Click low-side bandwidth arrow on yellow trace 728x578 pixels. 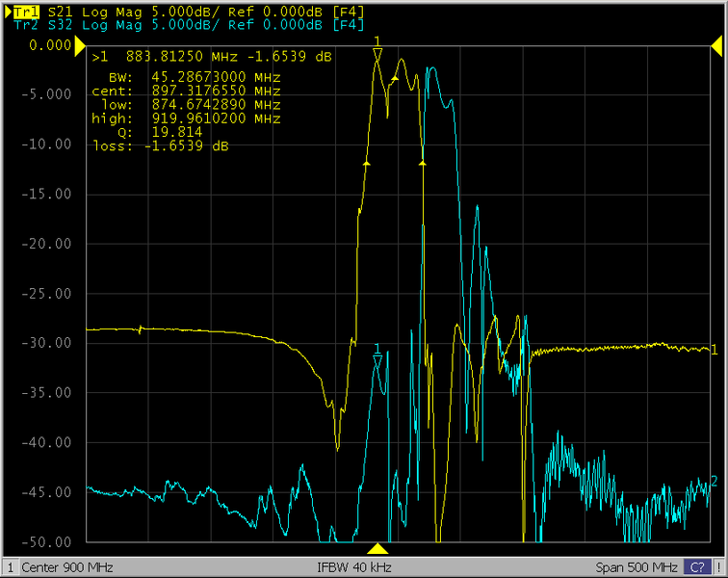[366, 164]
